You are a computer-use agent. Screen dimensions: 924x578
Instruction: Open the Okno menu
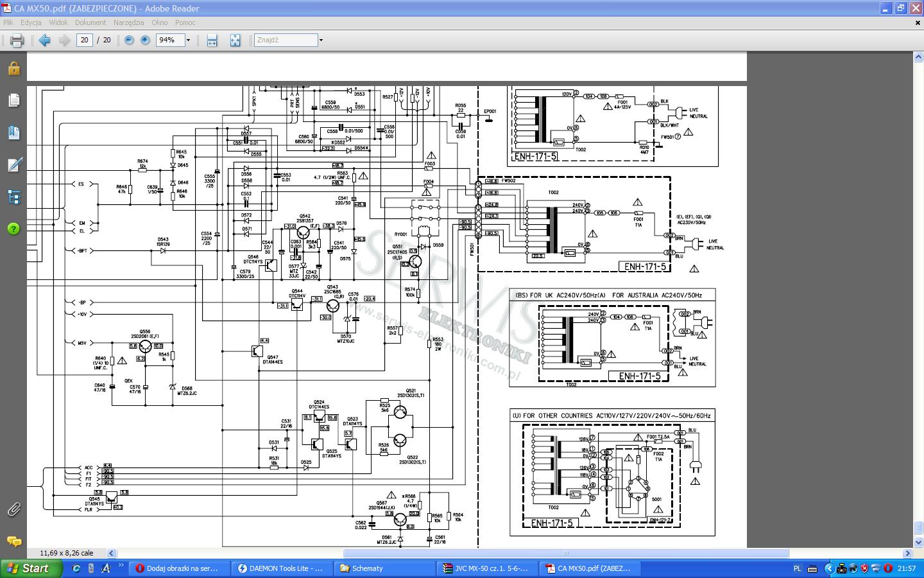click(159, 22)
